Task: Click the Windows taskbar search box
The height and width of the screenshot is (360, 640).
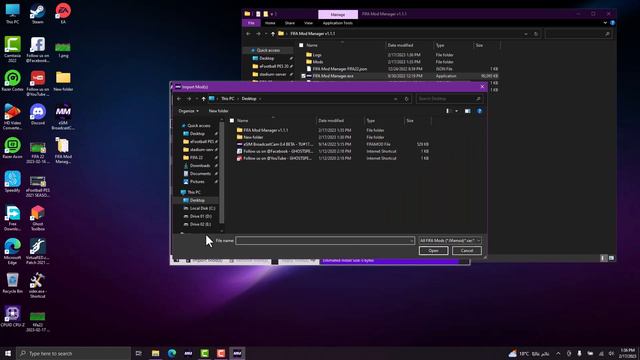Action: (x=73, y=353)
